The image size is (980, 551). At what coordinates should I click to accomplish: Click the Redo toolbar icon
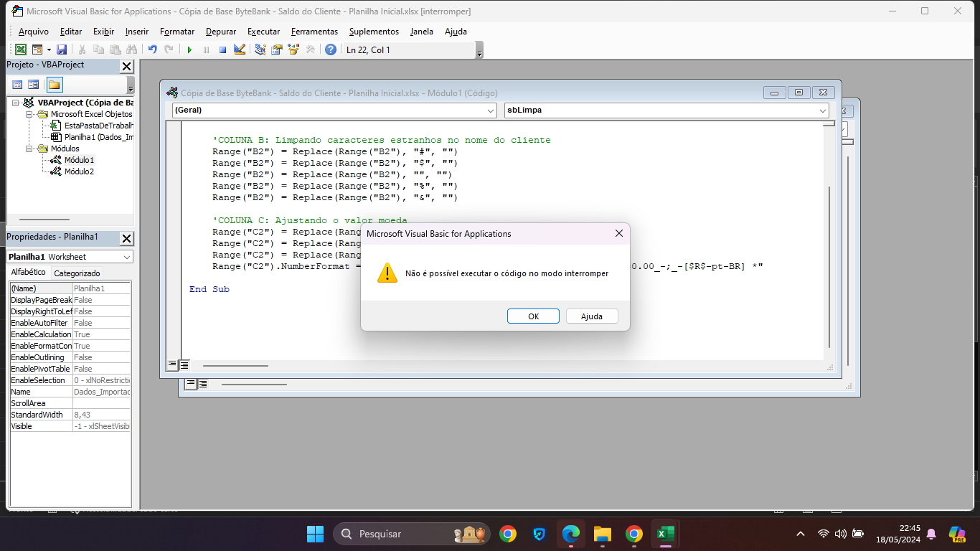[169, 50]
